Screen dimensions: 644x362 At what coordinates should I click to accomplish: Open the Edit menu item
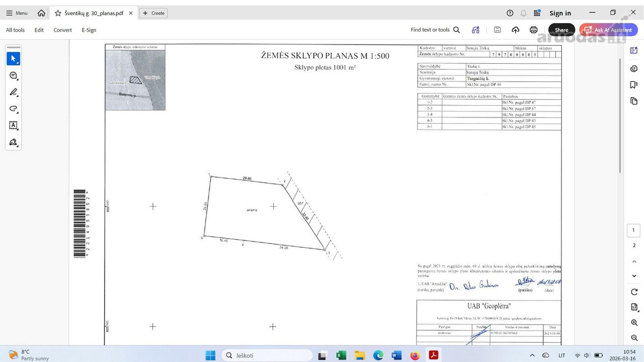39,30
